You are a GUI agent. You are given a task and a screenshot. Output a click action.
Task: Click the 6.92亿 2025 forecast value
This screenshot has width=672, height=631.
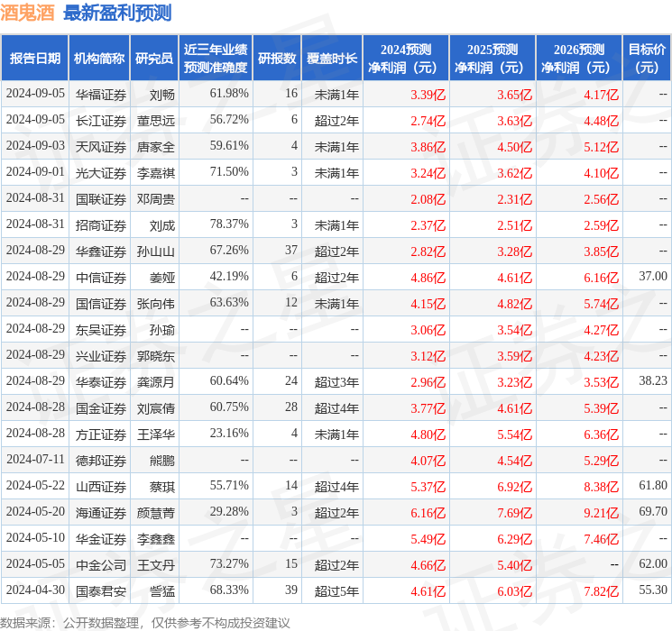(515, 487)
